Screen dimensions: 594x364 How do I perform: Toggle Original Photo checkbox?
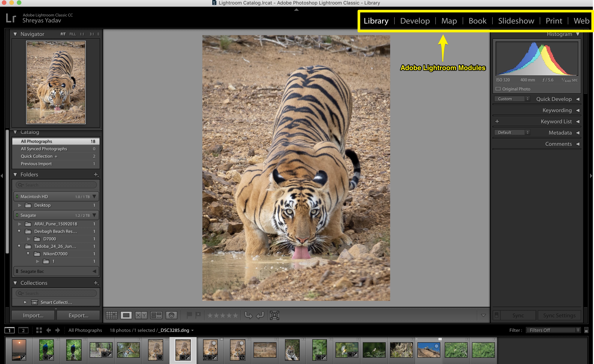tap(499, 89)
